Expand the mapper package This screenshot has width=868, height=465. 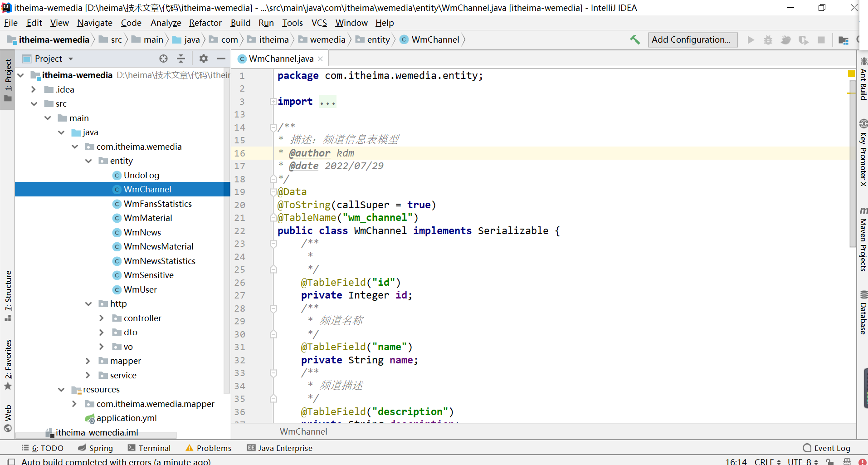tap(88, 361)
